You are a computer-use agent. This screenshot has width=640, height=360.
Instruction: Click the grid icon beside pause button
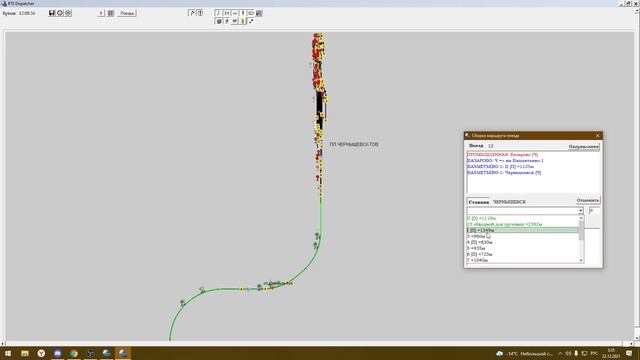(111, 13)
